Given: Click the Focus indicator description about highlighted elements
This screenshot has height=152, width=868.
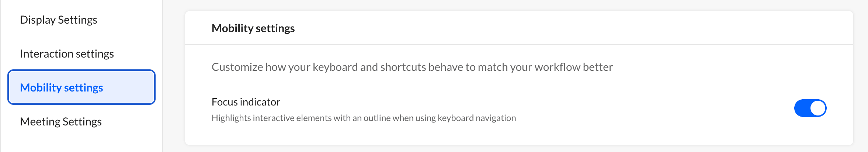Looking at the screenshot, I should tap(364, 118).
